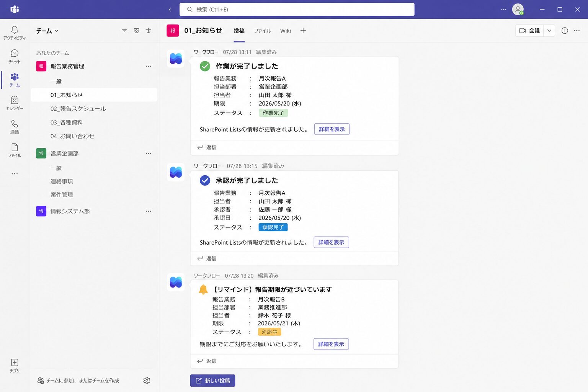588x392 pixels.
Task: Add a new tab with plus icon
Action: (303, 31)
